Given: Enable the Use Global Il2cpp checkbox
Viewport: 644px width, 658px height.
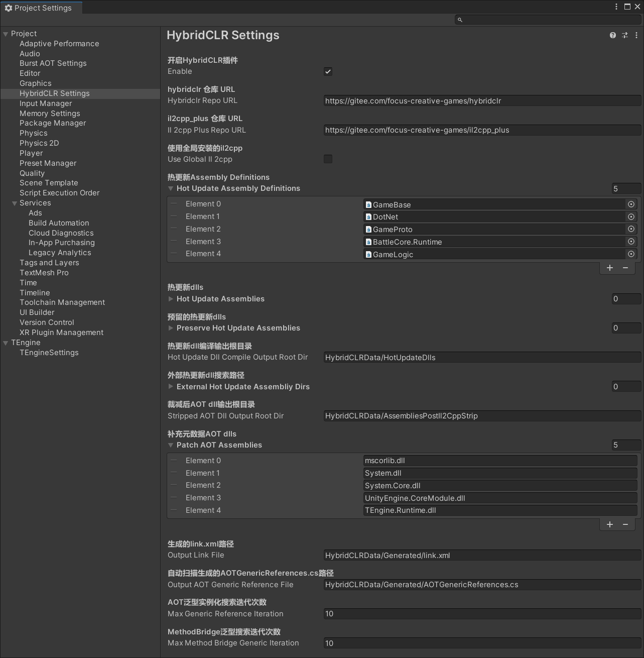Looking at the screenshot, I should coord(328,159).
